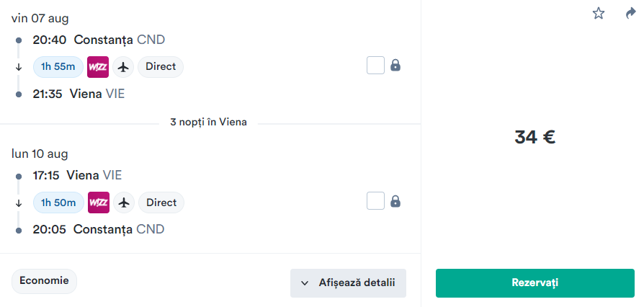This screenshot has width=644, height=307.
Task: Tick the checkbox for the 10 aug flight
Action: (x=375, y=201)
